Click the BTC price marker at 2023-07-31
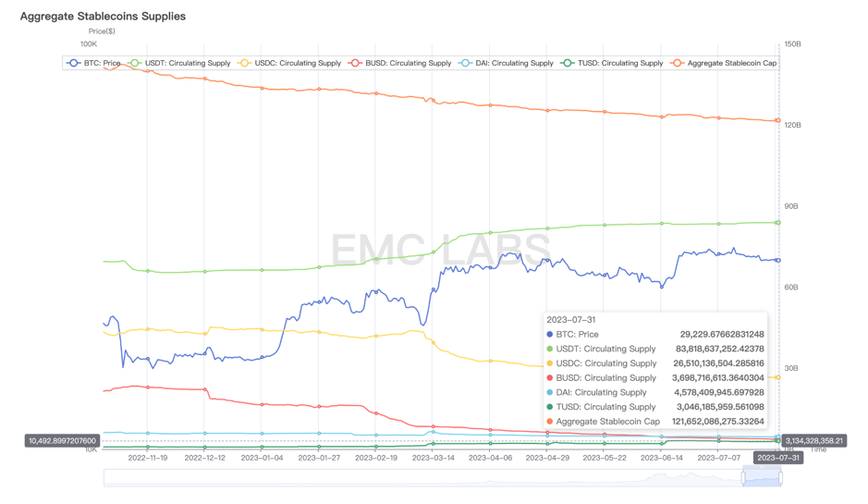Screen dimensions: 868x504 pyautogui.click(x=778, y=260)
